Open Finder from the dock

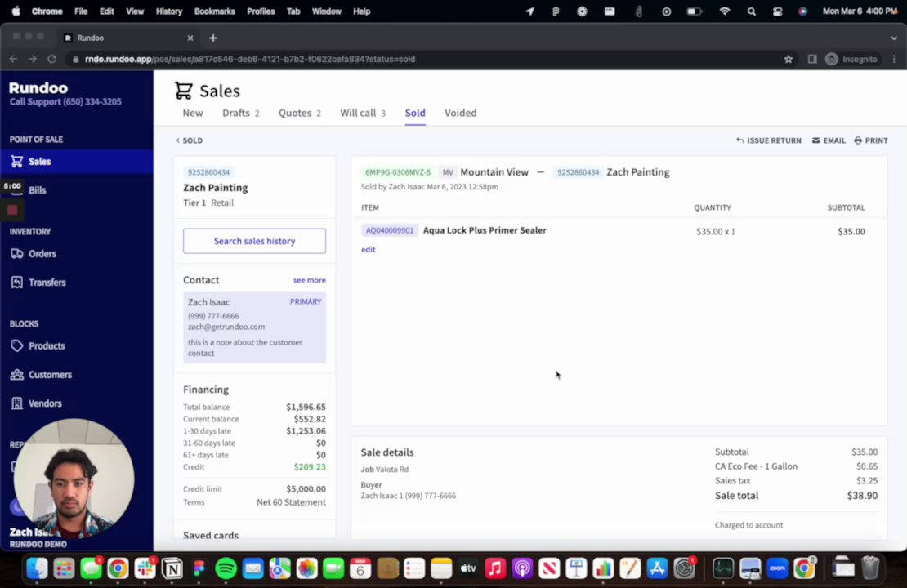click(x=37, y=569)
